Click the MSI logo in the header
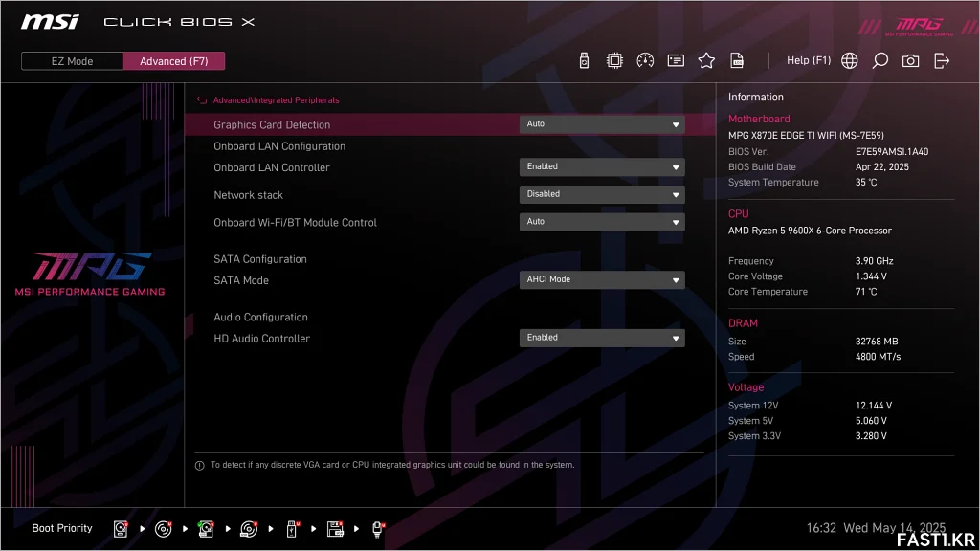This screenshot has width=980, height=551. (50, 23)
